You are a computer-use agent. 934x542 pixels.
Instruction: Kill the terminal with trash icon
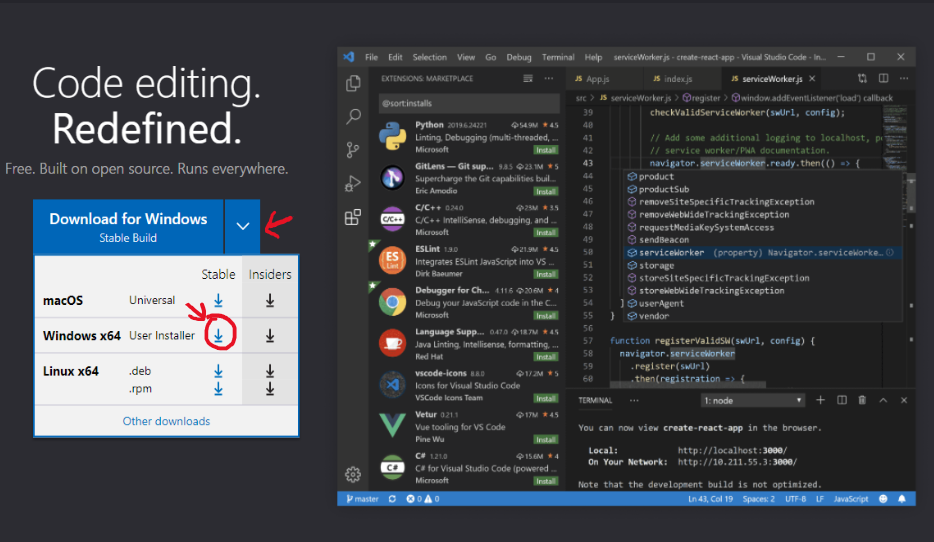click(x=862, y=400)
